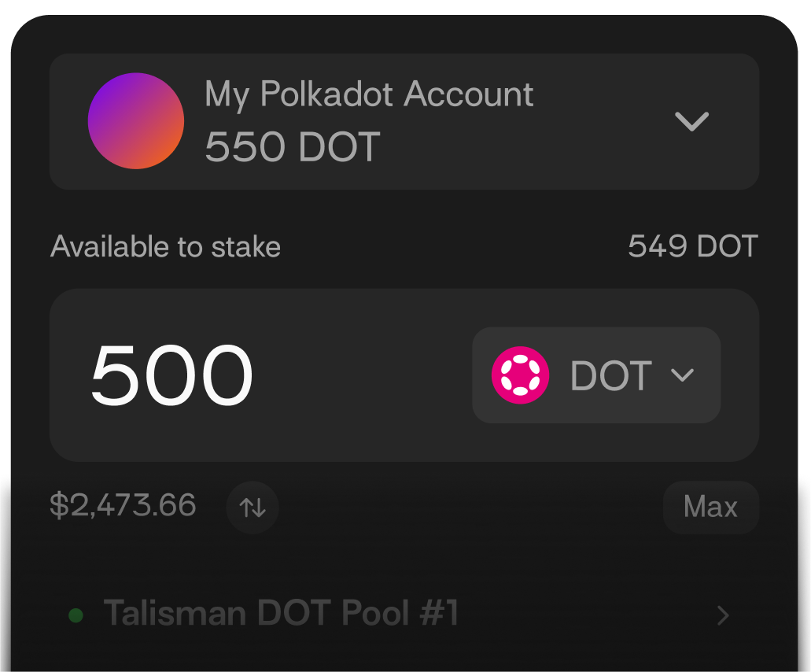Click the $2,473.66 fiat value
Viewport: 811px width, 672px height.
pos(123,505)
